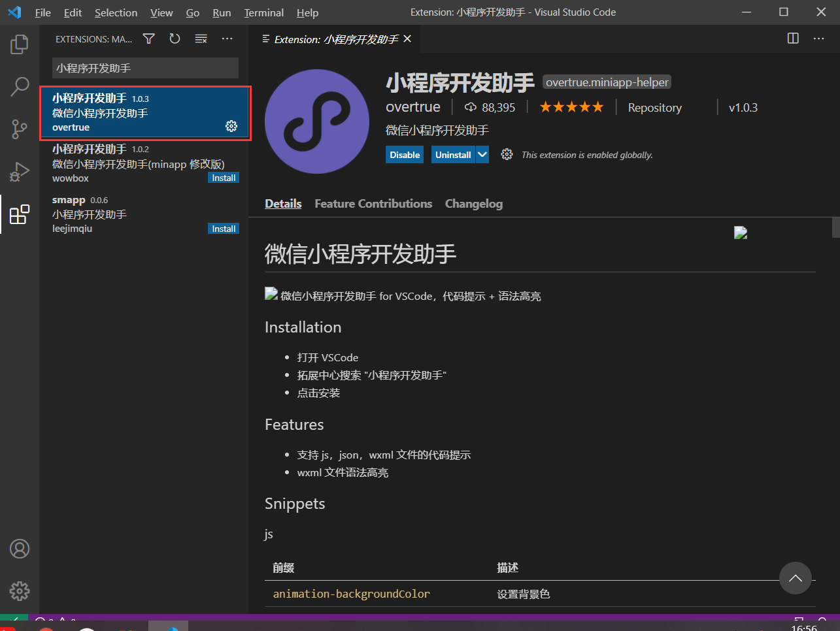Open the Repository link
840x631 pixels.
(x=655, y=108)
